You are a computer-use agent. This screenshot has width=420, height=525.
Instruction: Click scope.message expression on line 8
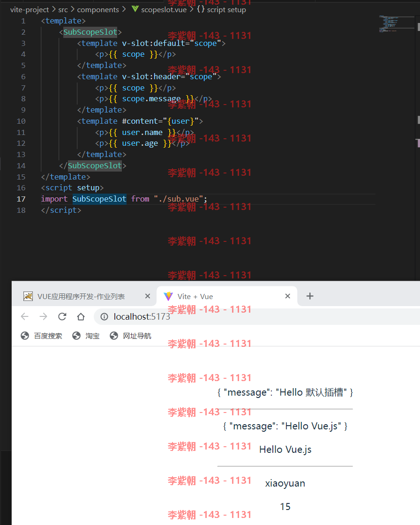151,99
